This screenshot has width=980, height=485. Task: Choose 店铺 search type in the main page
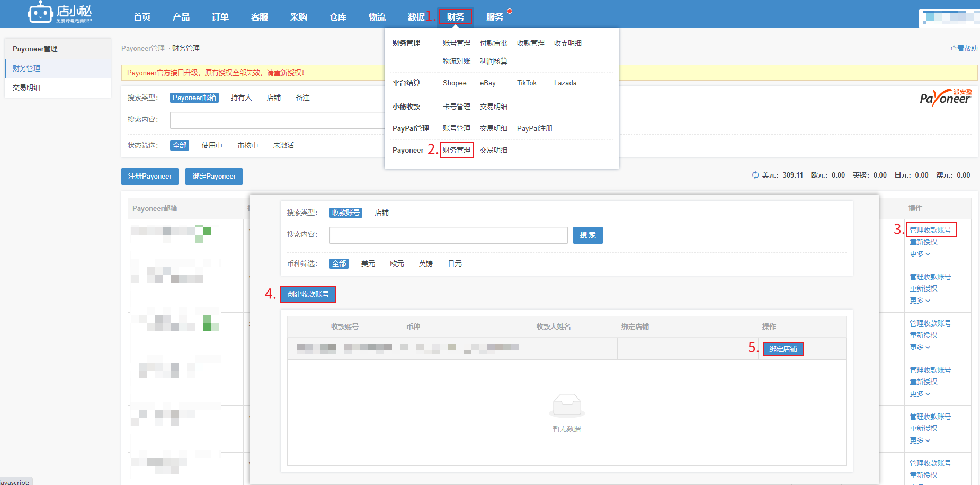click(274, 98)
